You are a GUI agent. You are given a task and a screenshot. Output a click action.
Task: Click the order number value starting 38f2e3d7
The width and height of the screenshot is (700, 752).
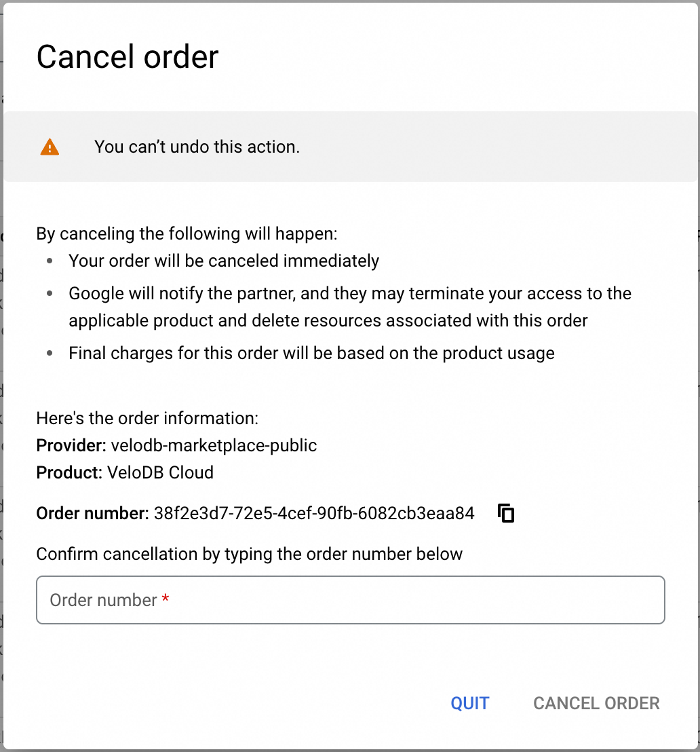pos(314,513)
